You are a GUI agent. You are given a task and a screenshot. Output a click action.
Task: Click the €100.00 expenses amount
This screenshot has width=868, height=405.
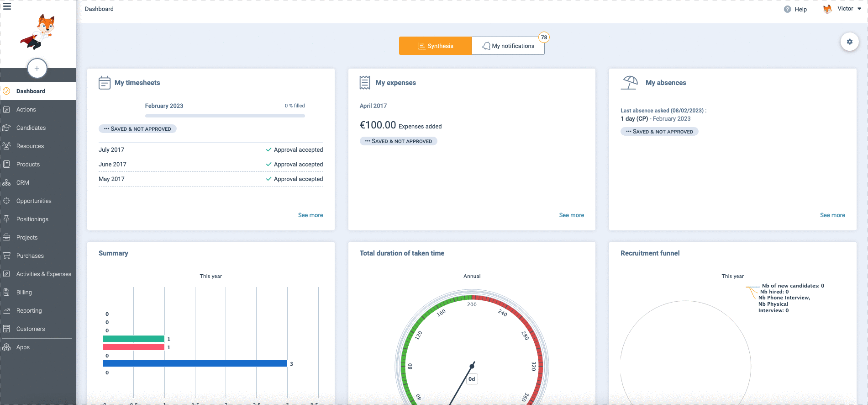378,125
